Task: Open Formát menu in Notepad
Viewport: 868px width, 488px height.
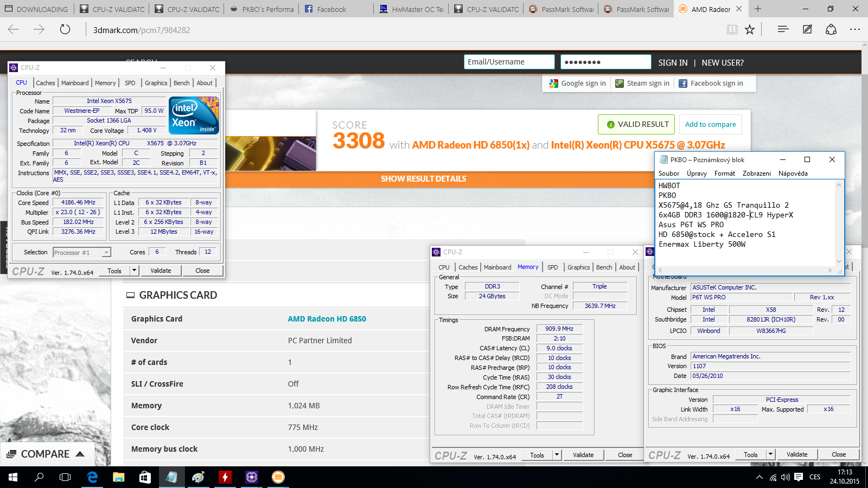Action: (725, 174)
